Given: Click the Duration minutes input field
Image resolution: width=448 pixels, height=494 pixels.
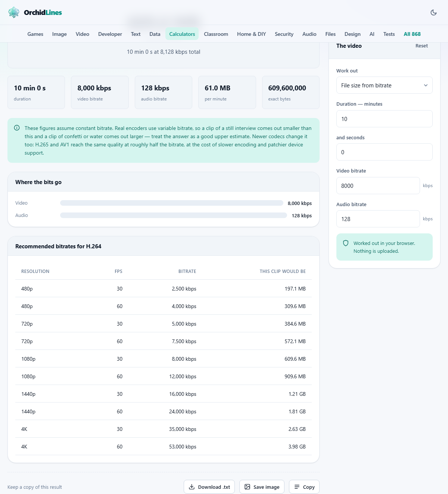Looking at the screenshot, I should [384, 119].
